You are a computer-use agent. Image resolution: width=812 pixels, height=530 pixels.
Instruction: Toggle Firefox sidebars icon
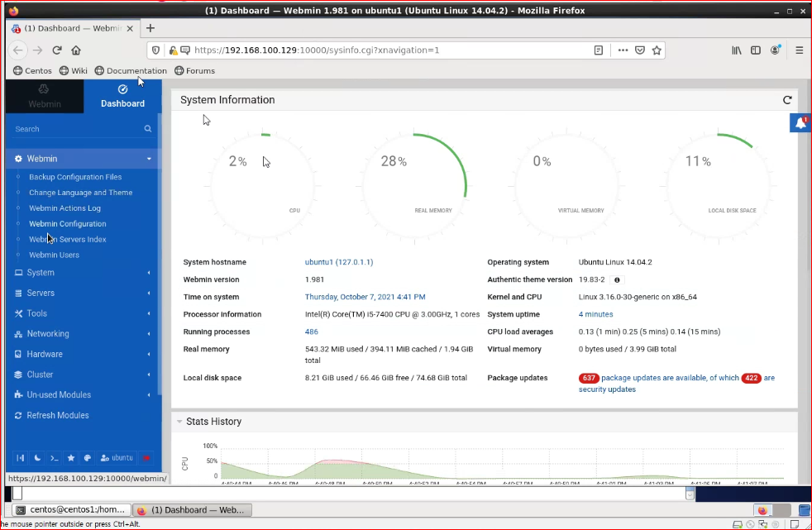(756, 50)
